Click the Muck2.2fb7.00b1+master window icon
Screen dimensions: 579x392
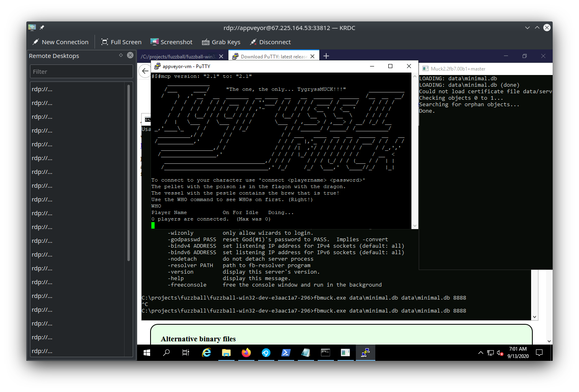point(425,69)
